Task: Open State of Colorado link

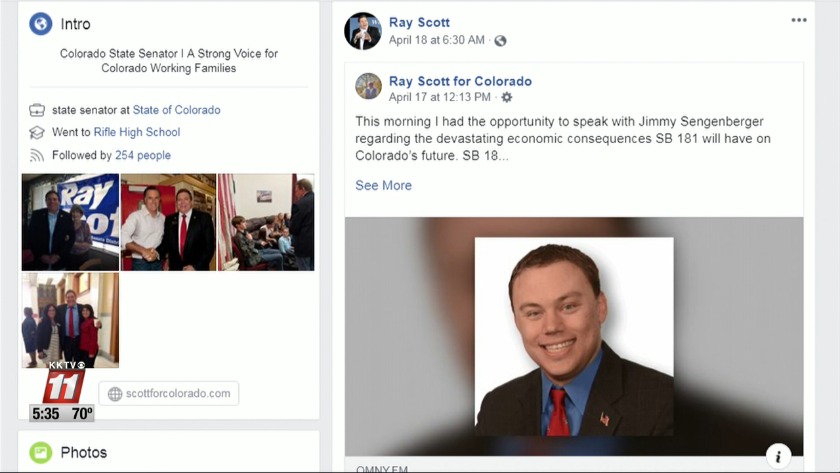Action: point(176,110)
